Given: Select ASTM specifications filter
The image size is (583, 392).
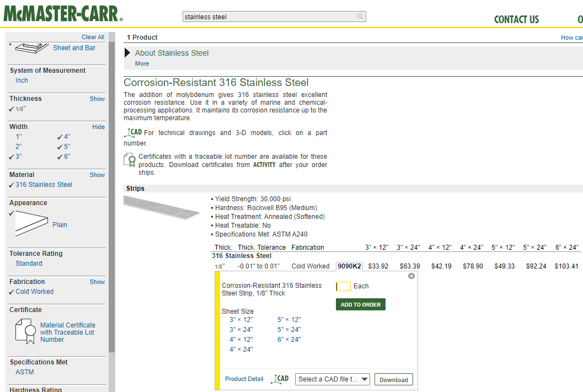Looking at the screenshot, I should pos(24,372).
